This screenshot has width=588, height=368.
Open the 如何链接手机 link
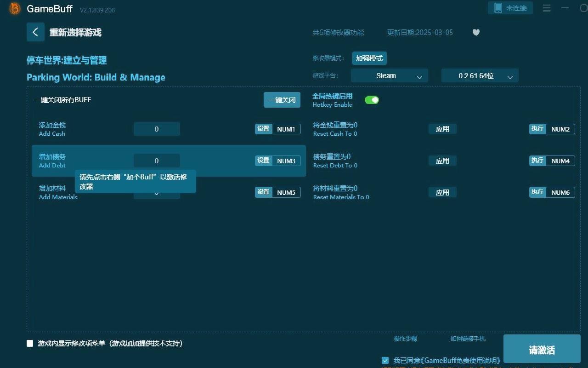pyautogui.click(x=468, y=339)
